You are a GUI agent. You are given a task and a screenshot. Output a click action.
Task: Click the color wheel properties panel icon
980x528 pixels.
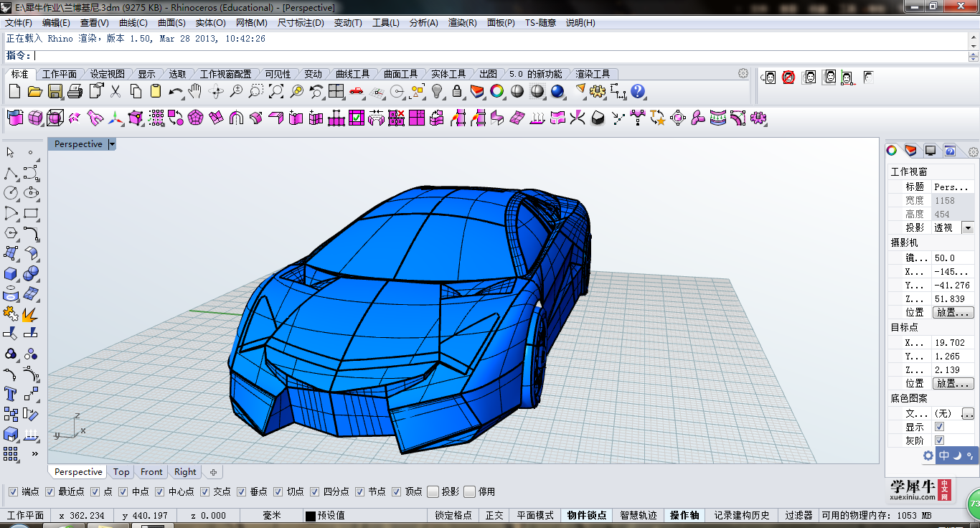click(891, 150)
